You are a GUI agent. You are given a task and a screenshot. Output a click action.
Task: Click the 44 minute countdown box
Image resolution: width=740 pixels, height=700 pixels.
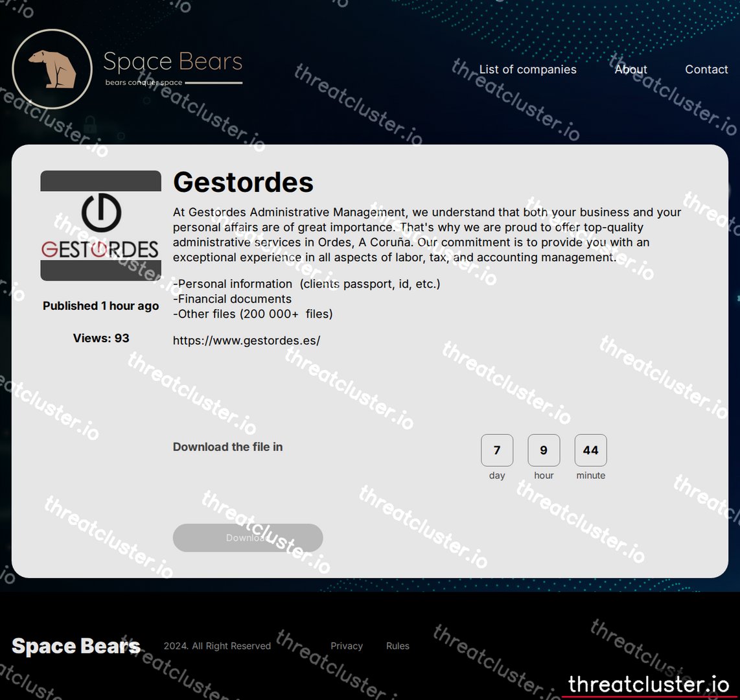pos(590,450)
